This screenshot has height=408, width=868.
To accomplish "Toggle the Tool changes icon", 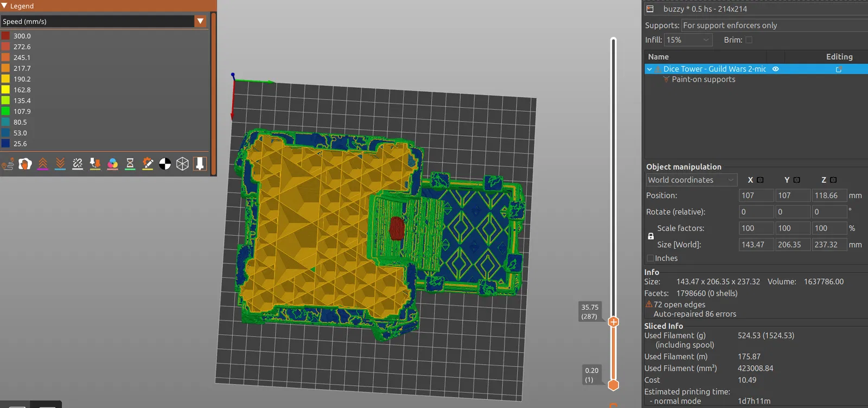I will click(x=95, y=164).
